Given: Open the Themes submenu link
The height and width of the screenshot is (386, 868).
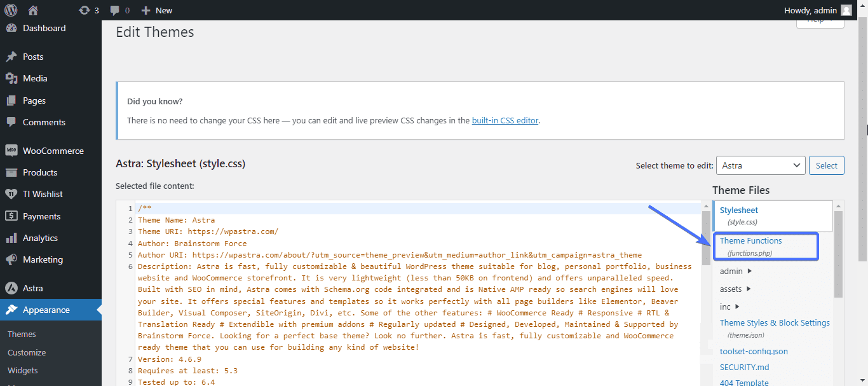Looking at the screenshot, I should click(x=22, y=334).
